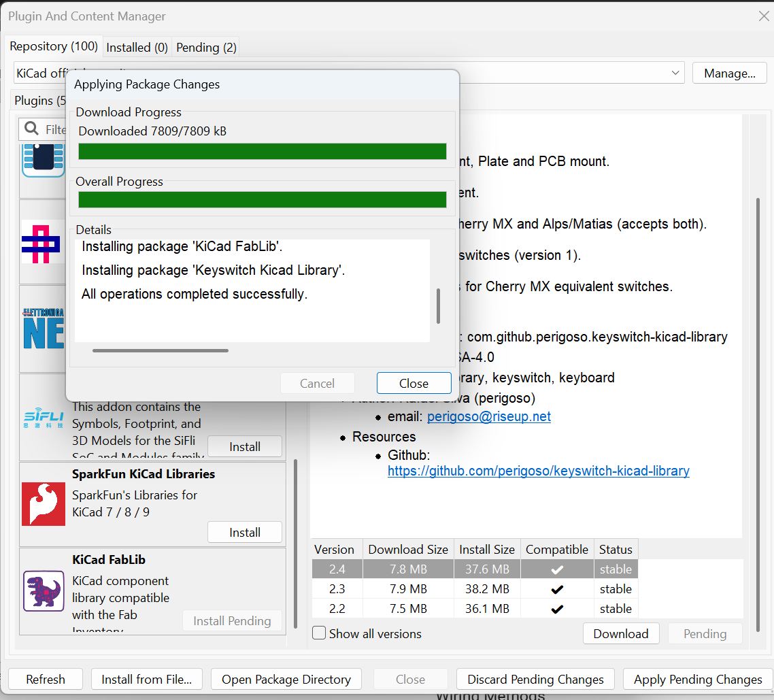Click the blue IC chip plugin thumbnail
The image size is (774, 700).
pyautogui.click(x=44, y=158)
